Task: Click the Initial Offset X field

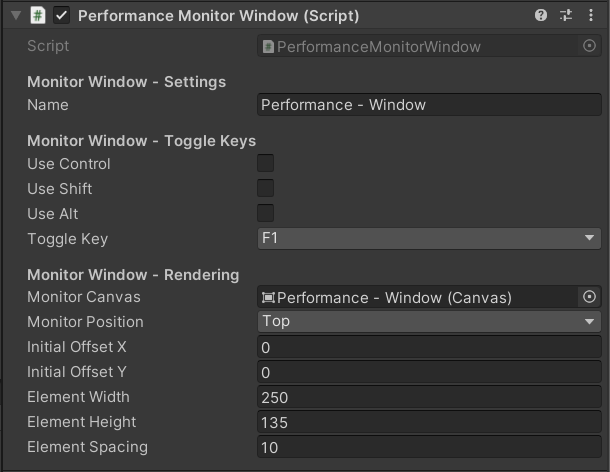Action: pos(429,347)
